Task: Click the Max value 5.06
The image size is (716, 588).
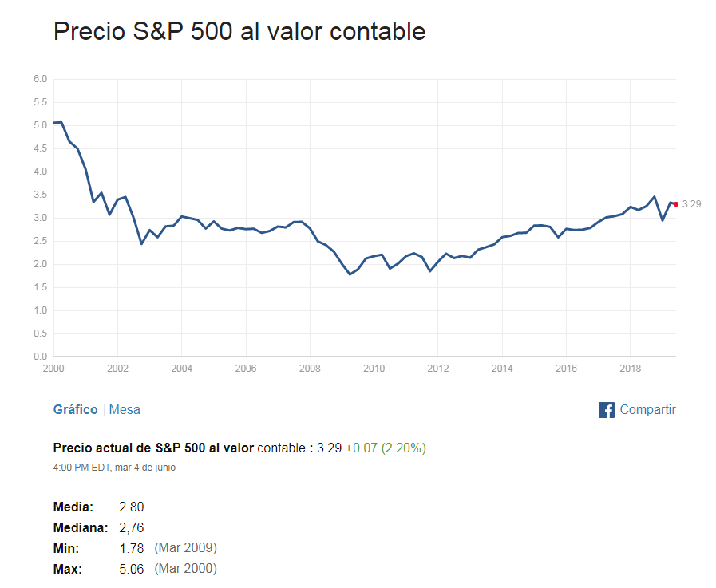Action: (131, 569)
